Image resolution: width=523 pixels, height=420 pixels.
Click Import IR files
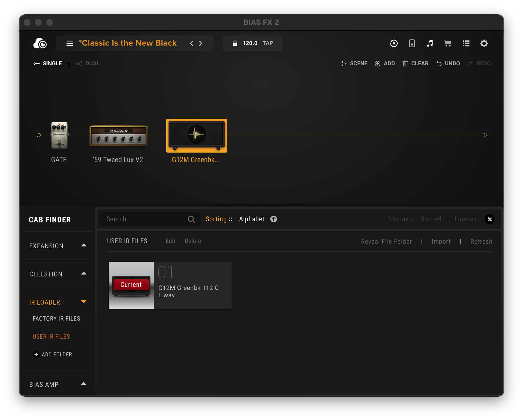point(441,242)
